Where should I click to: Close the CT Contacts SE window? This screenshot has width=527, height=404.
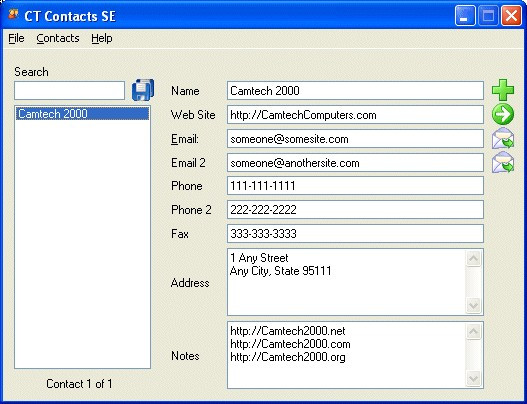coord(512,15)
